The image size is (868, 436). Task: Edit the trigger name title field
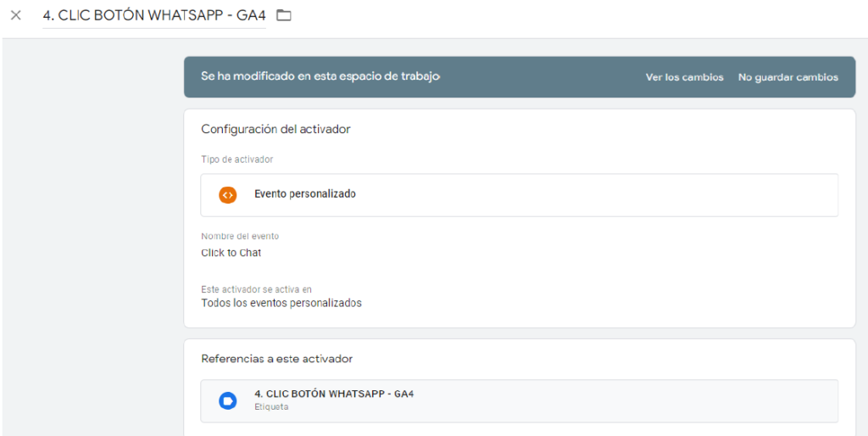[x=154, y=15]
